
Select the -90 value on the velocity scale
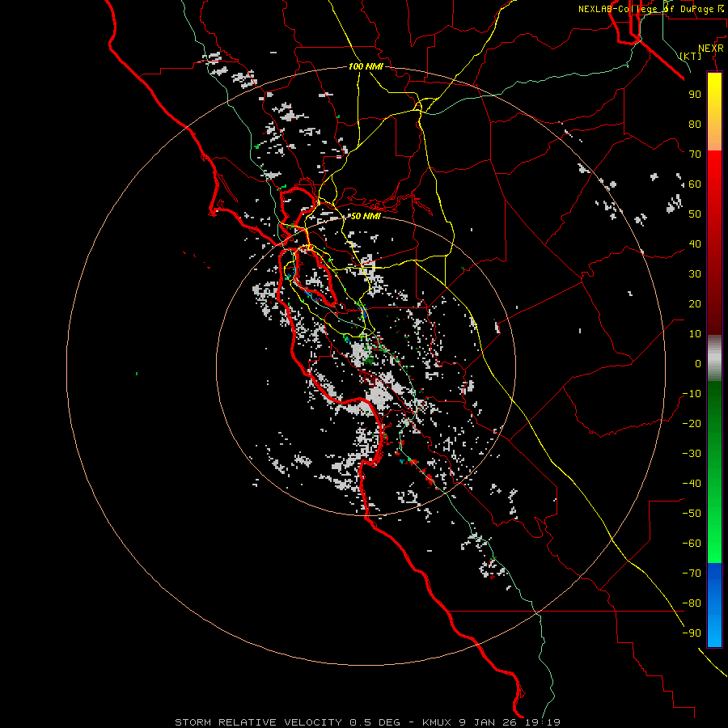(x=692, y=633)
